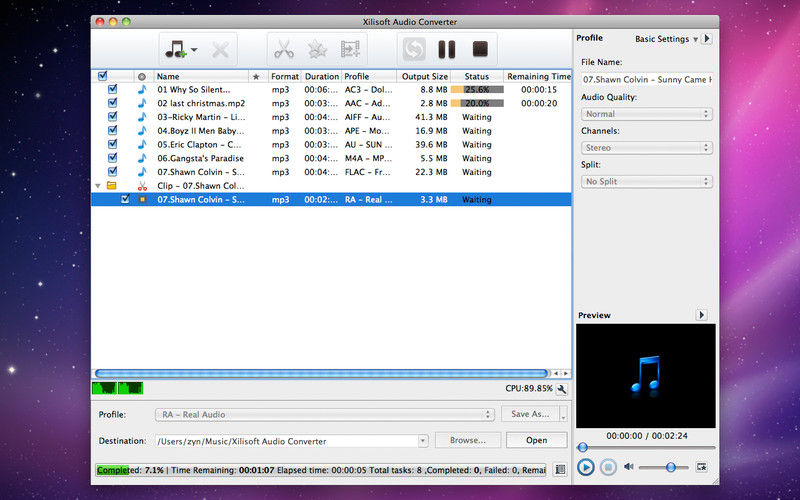Click music note icon of 03-Ricky Martin
This screenshot has width=800, height=500.
[x=142, y=117]
